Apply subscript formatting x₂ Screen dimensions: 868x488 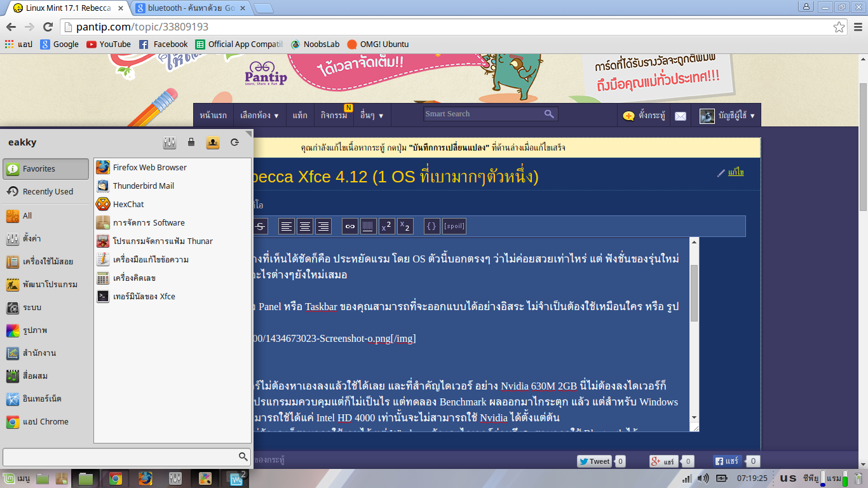pos(405,226)
